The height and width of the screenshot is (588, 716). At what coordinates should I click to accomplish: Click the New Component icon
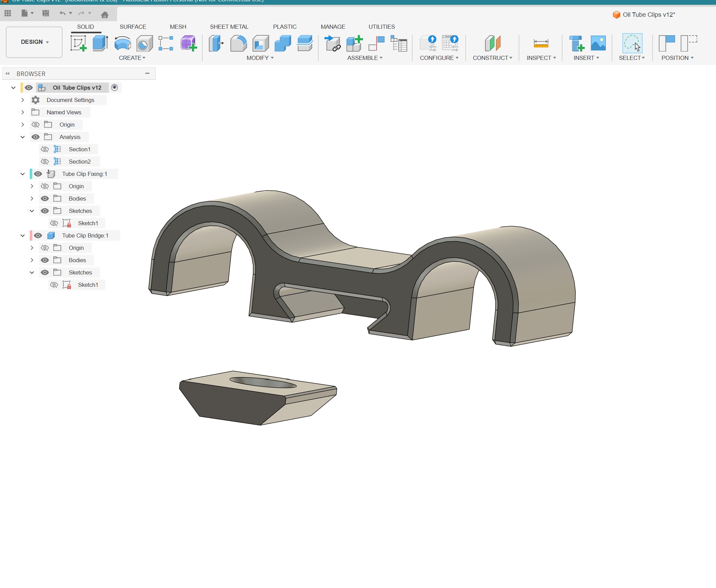coord(354,43)
